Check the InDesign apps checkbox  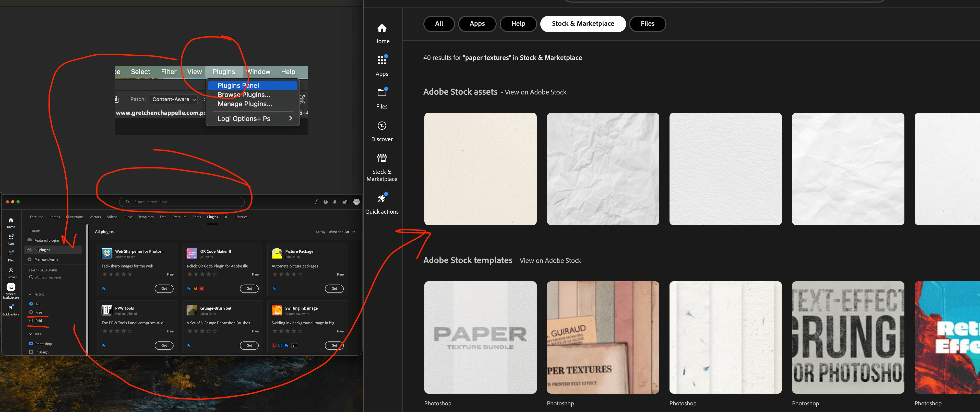pos(31,352)
